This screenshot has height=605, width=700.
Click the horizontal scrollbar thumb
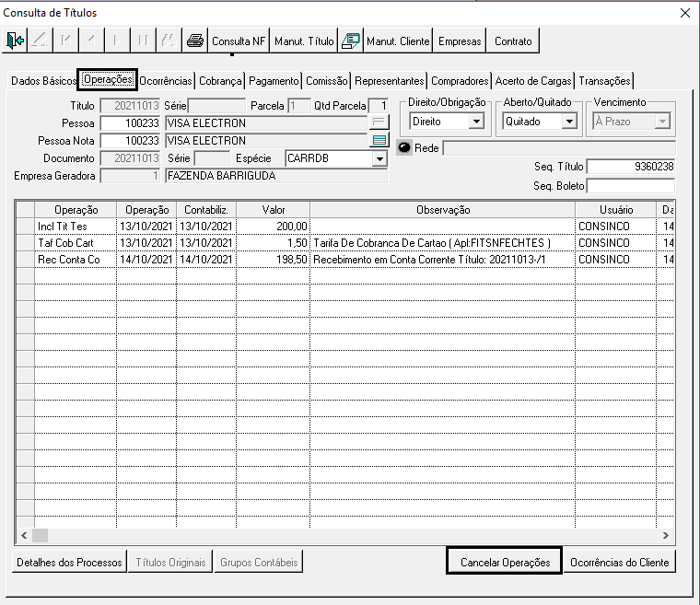click(40, 535)
